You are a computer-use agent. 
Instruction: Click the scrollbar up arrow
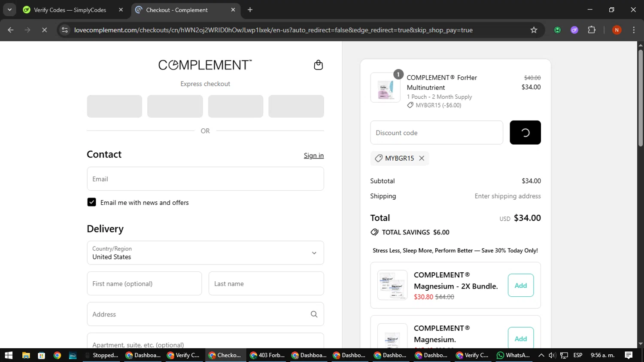(641, 45)
